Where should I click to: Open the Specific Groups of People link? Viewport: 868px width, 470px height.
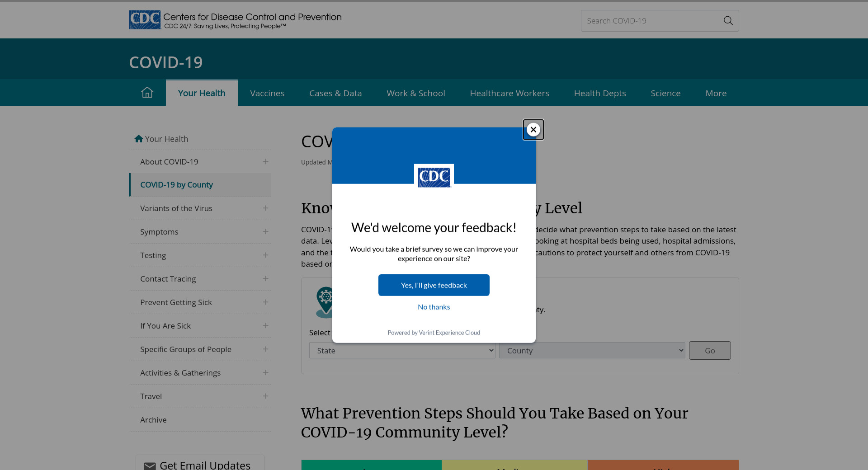tap(186, 349)
